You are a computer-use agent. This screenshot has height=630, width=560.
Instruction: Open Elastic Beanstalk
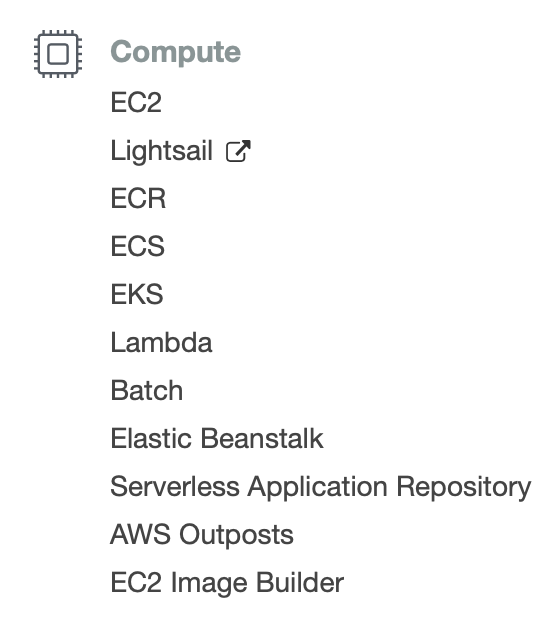pos(217,438)
